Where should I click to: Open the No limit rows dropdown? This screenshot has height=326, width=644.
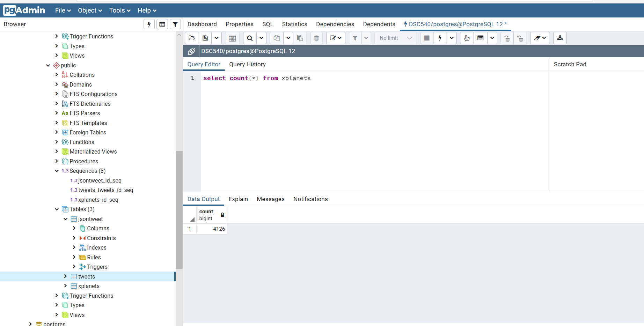(x=396, y=38)
